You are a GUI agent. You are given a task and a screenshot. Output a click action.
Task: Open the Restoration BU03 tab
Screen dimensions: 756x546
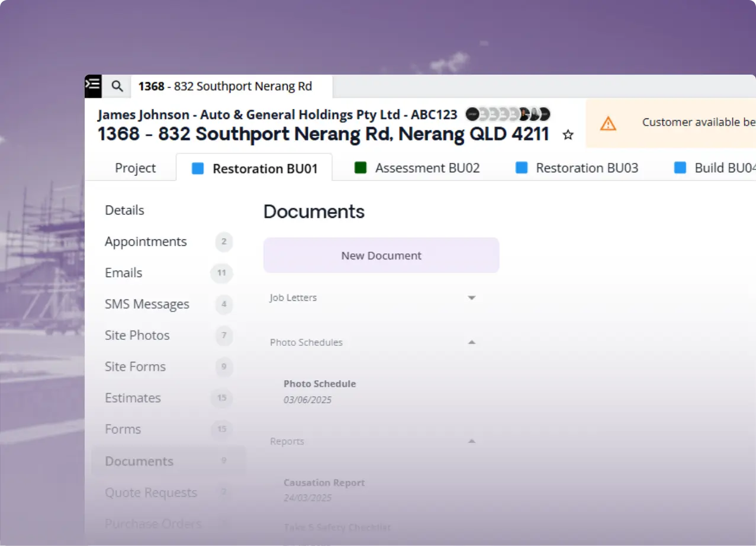(x=587, y=168)
